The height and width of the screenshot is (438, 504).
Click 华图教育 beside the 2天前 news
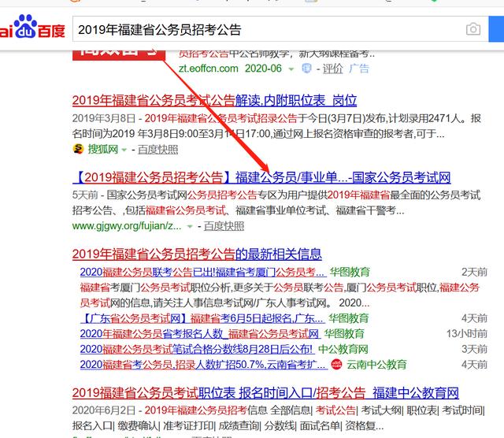click(x=350, y=272)
